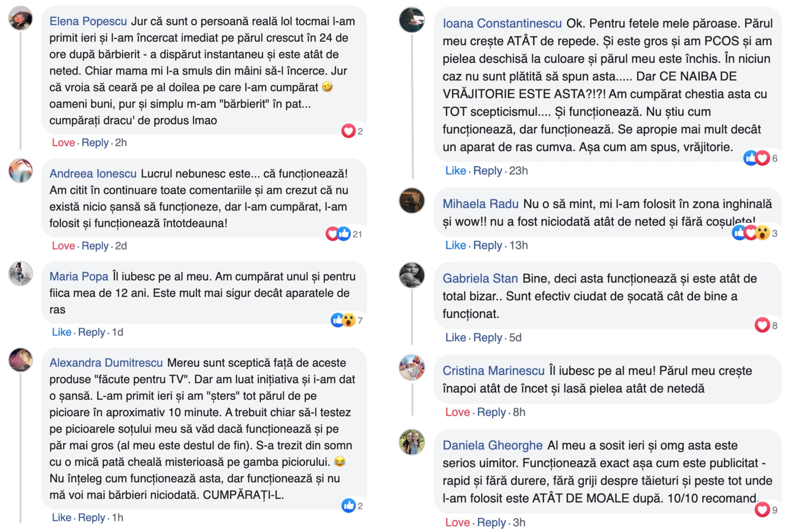Open Alexandra Dumitrescu's profile name link

pos(106,363)
